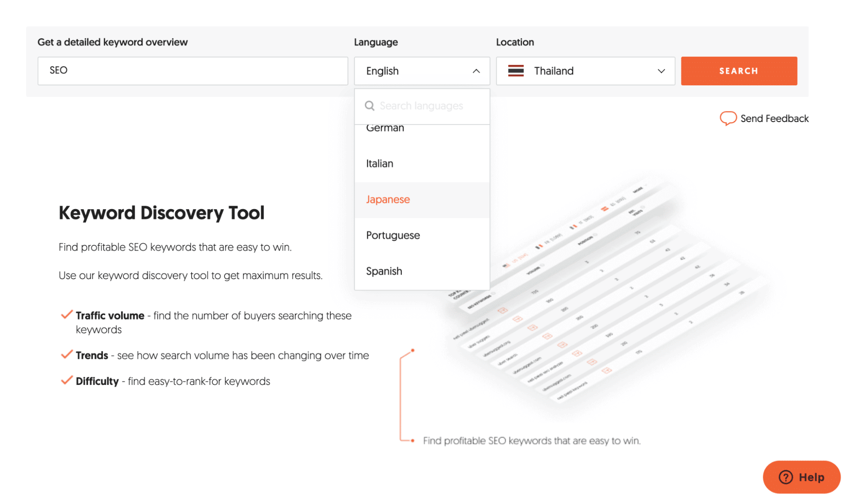Image resolution: width=853 pixels, height=504 pixels.
Task: Click the Thailand flag icon
Action: point(516,70)
